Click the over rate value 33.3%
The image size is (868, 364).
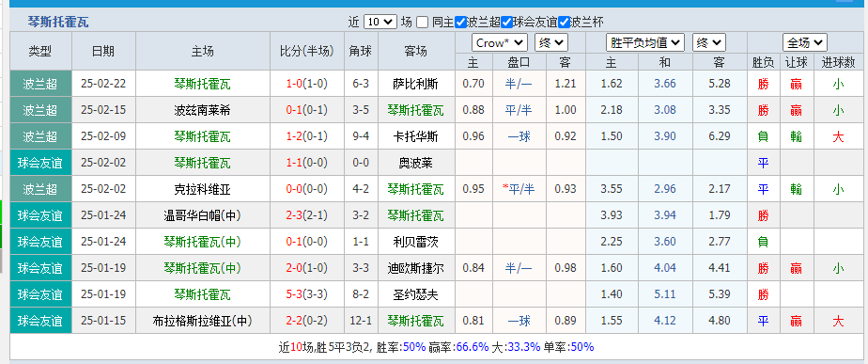tap(523, 347)
